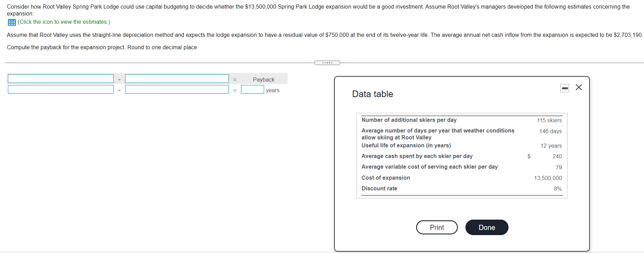
Task: Open the estimates data table icon
Action: point(12,22)
